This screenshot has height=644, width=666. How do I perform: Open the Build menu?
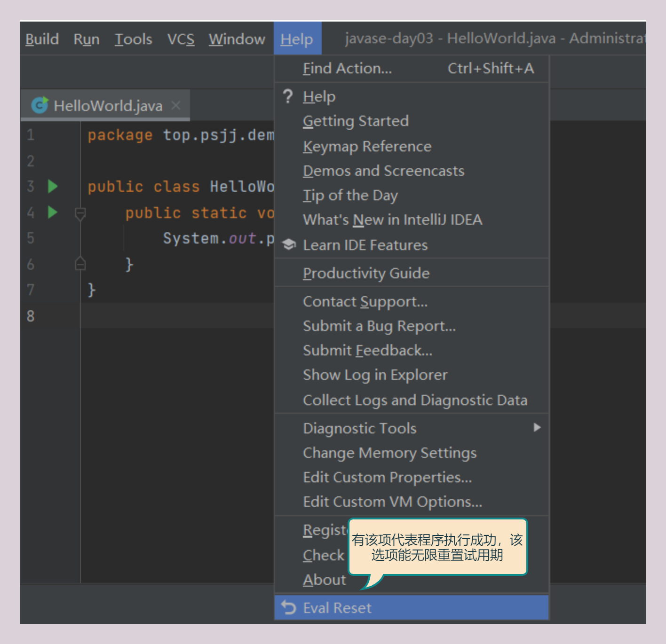coord(42,39)
